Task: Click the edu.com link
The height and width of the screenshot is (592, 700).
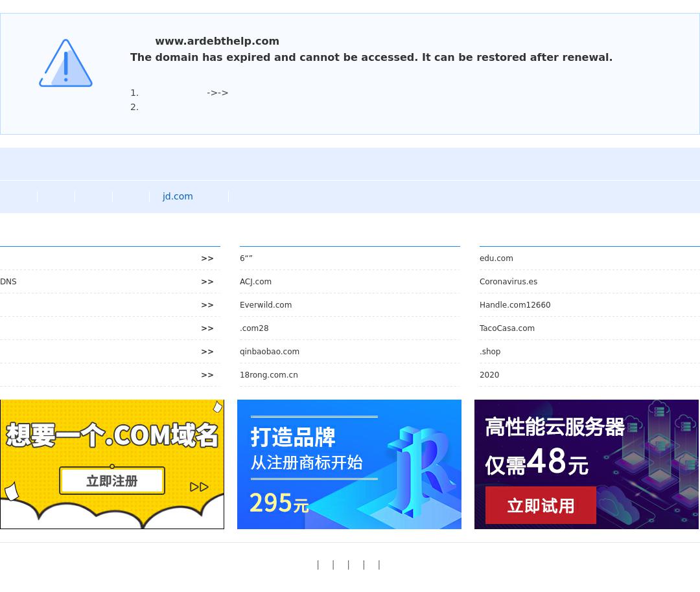Action: point(496,258)
